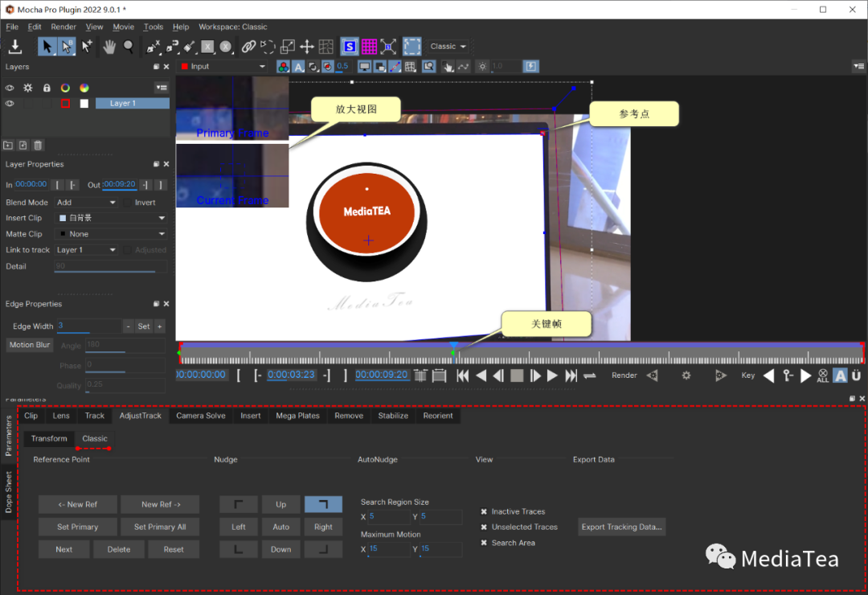Open the Dope Sheet side tab
Image resolution: width=868 pixels, height=595 pixels.
[8, 493]
